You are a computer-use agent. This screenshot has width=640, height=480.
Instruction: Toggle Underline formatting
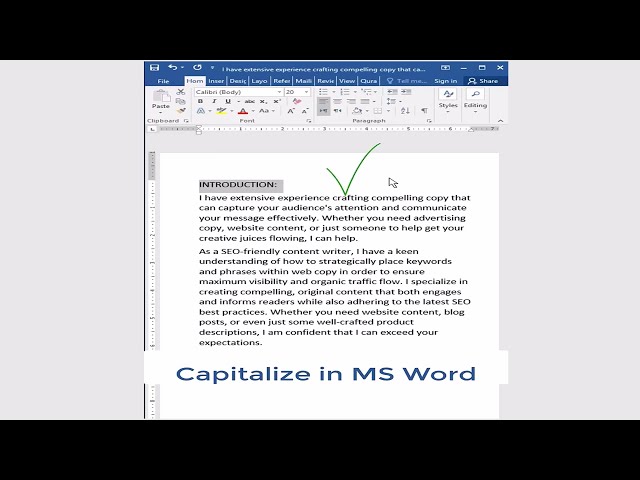pyautogui.click(x=228, y=101)
